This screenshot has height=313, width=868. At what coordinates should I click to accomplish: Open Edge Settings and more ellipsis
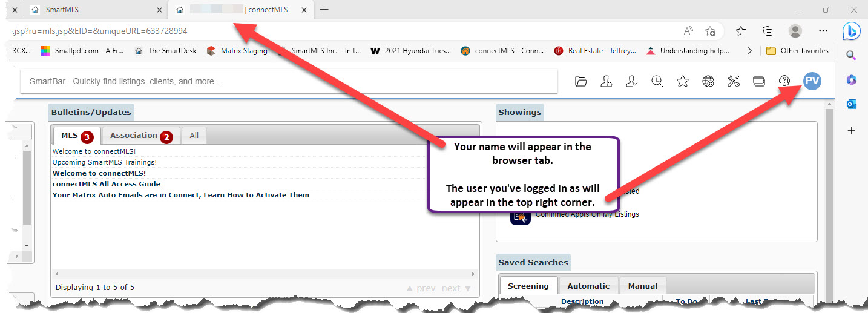pos(823,31)
